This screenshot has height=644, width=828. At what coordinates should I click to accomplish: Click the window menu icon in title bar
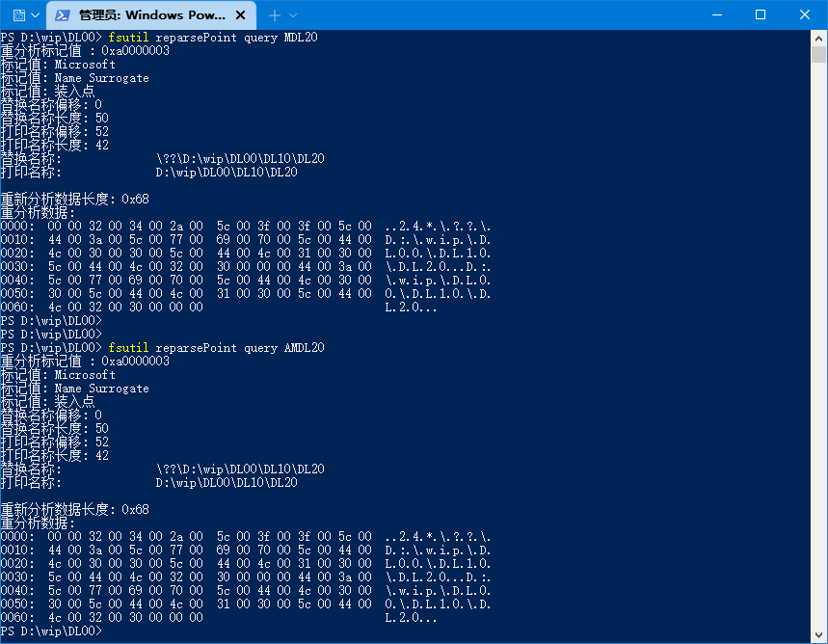point(18,15)
